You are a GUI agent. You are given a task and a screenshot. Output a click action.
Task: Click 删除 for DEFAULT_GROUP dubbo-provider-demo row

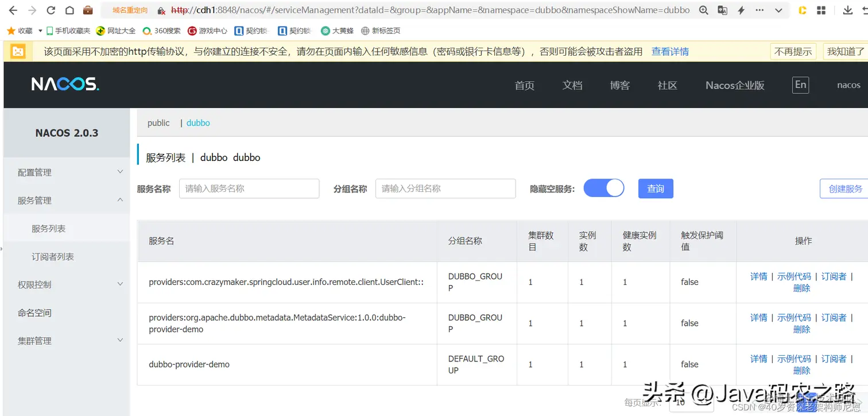[801, 371]
